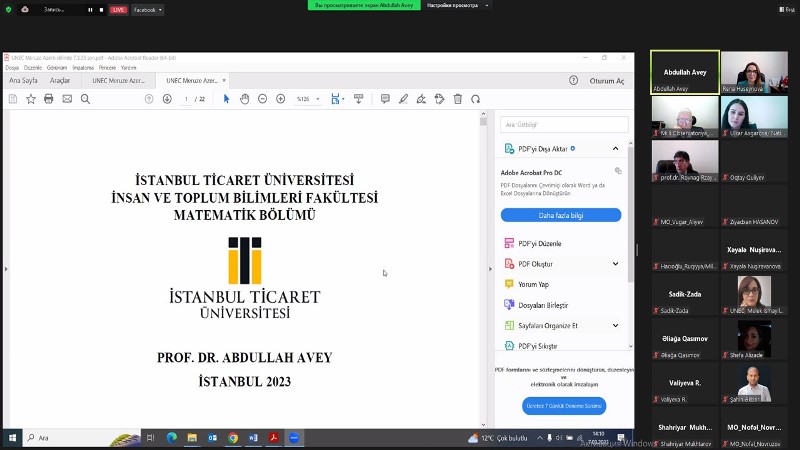Click the document vertical scrollbar
The height and width of the screenshot is (450, 800).
(x=483, y=268)
